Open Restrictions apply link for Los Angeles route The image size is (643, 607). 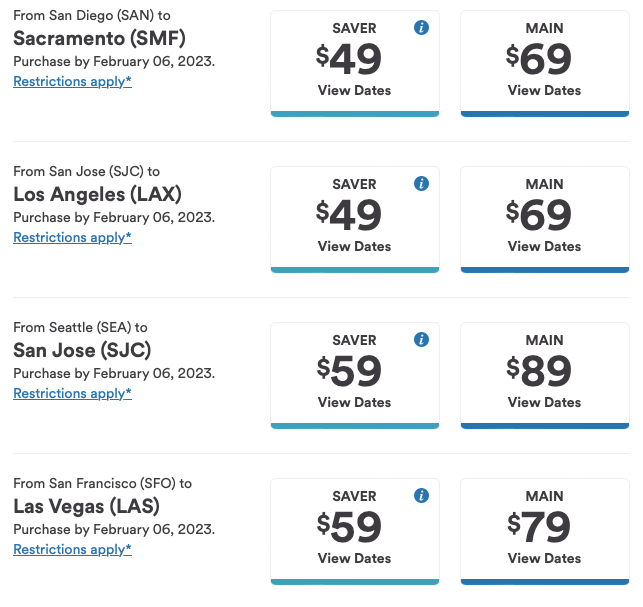pyautogui.click(x=72, y=237)
